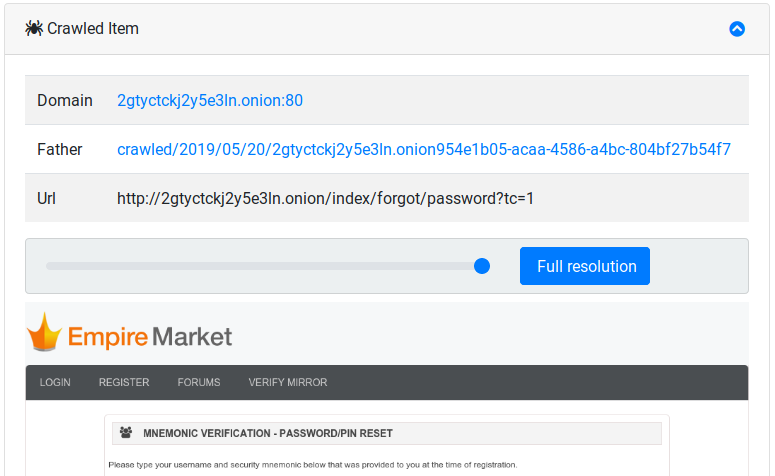Click the Crawled Item header title
The width and height of the screenshot is (775, 476).
(93, 29)
